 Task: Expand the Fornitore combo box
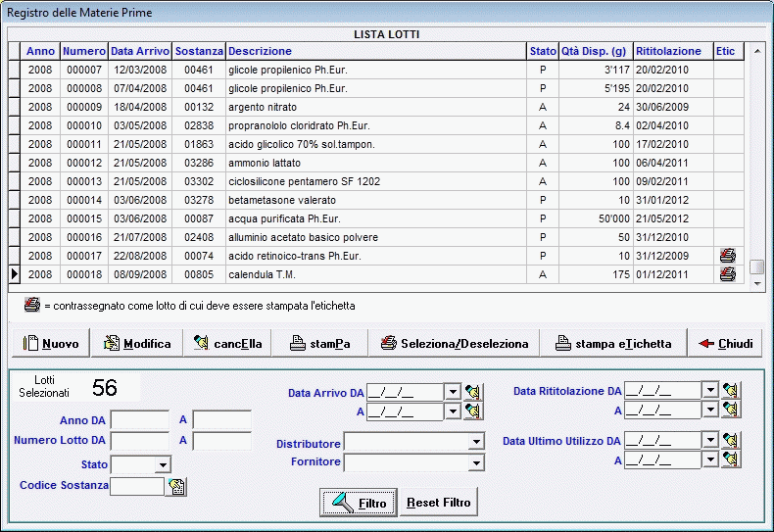[x=476, y=462]
